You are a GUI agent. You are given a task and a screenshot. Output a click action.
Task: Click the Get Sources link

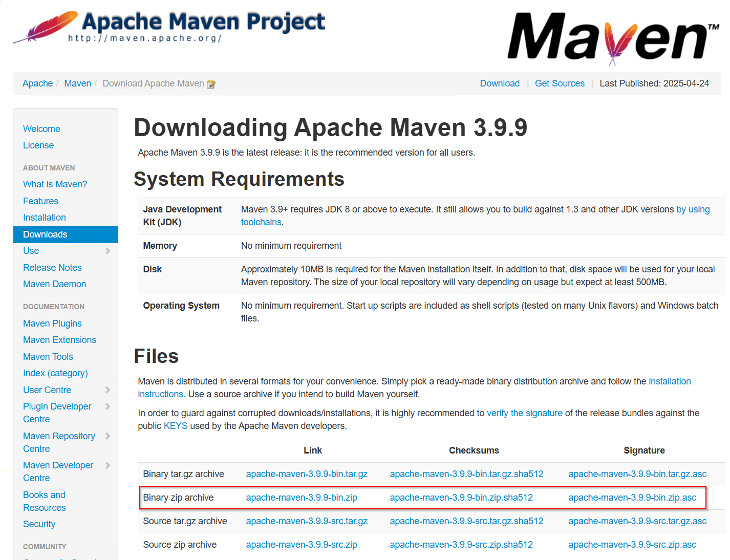[x=560, y=83]
